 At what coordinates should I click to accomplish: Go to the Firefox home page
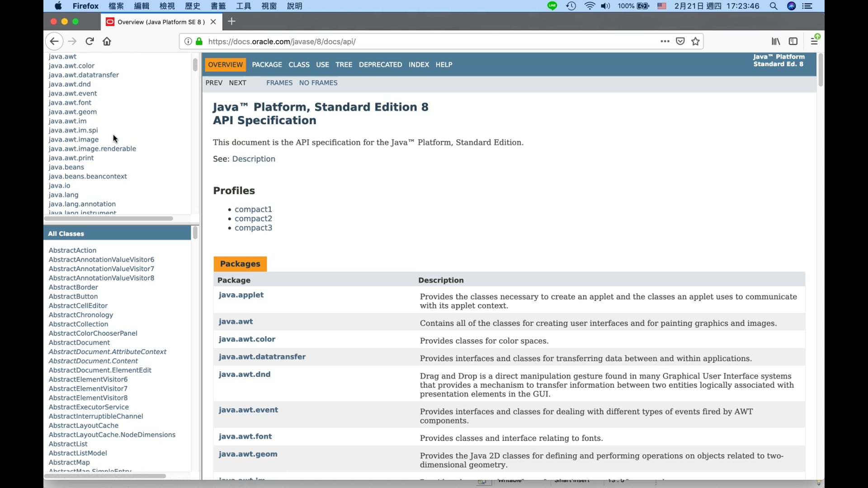pos(107,42)
